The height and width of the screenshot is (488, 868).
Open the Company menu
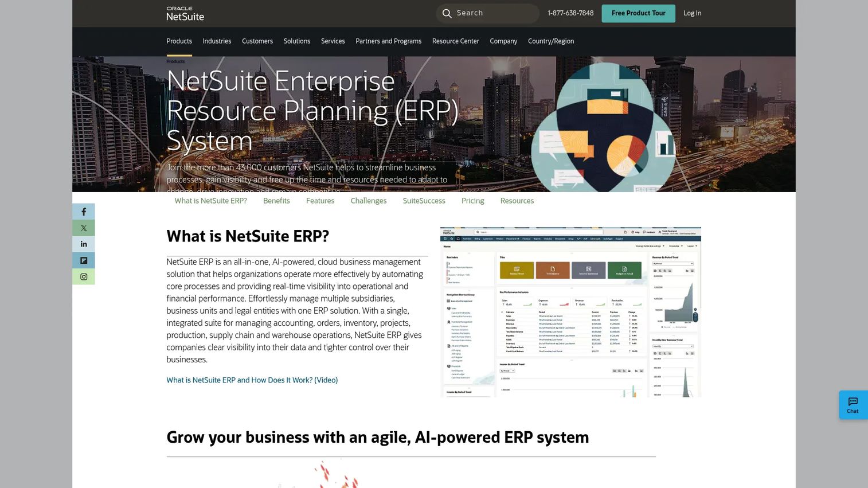pyautogui.click(x=503, y=41)
